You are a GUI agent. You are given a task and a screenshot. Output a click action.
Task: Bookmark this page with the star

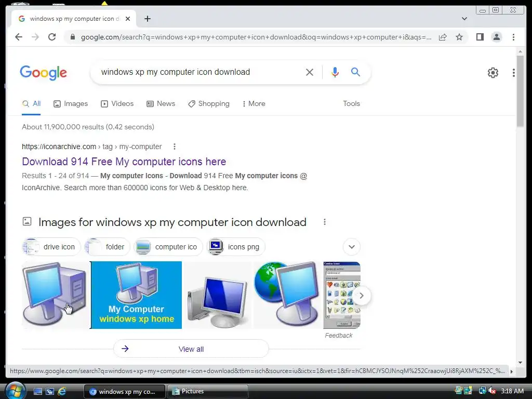(459, 37)
